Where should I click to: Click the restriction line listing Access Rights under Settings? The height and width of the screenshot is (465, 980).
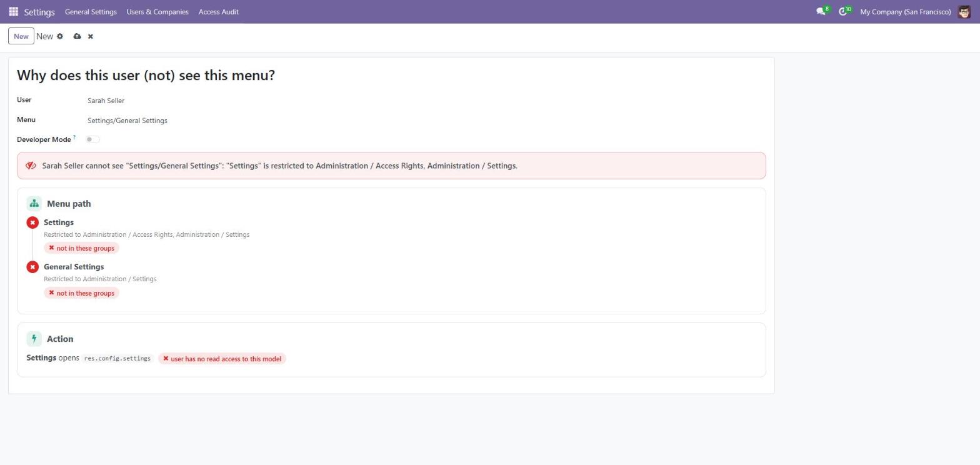pos(146,234)
